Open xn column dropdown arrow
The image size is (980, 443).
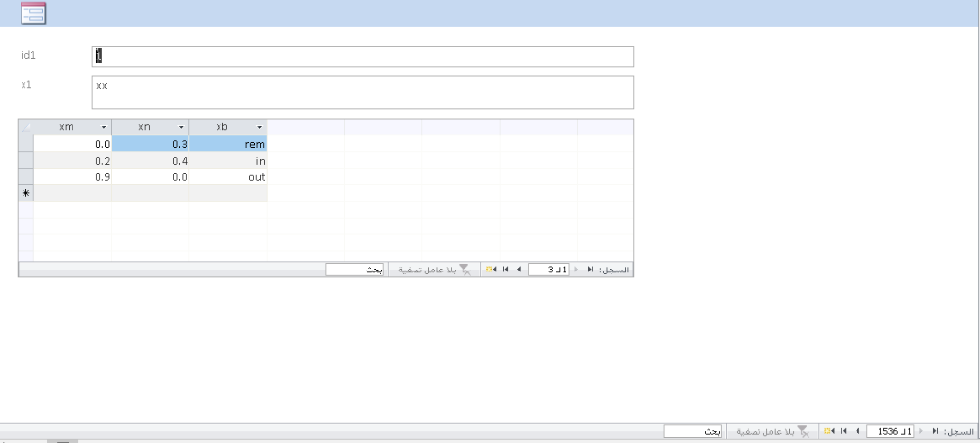[x=181, y=127]
